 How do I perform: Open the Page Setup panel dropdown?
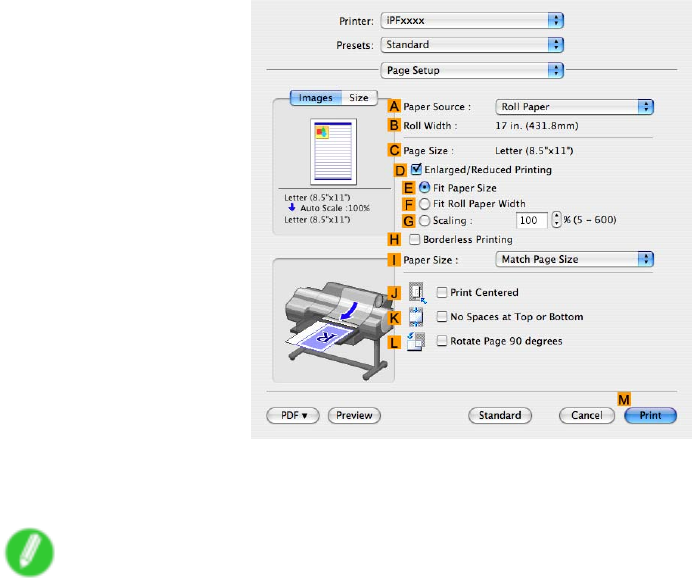pos(472,70)
